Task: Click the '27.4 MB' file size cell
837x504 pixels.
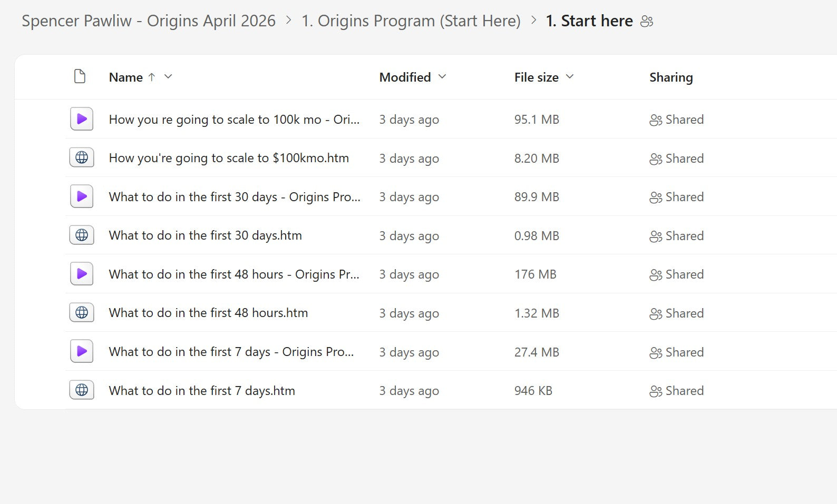Action: click(x=537, y=352)
